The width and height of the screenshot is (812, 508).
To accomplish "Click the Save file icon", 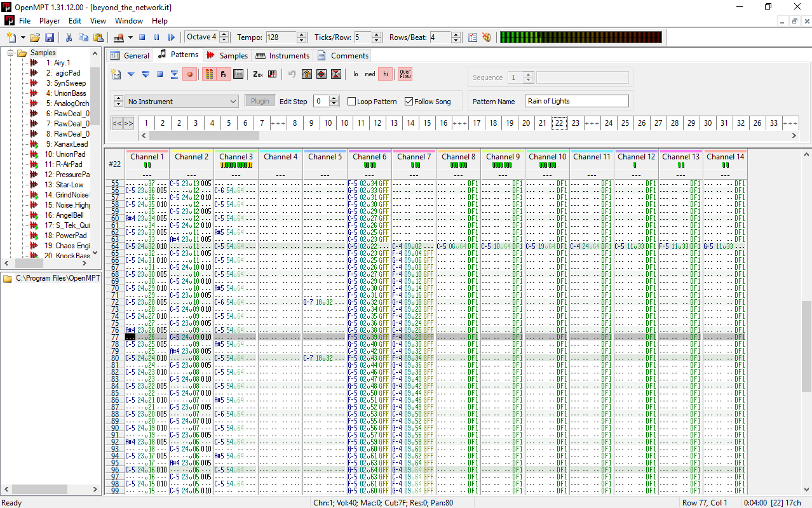I will (49, 37).
